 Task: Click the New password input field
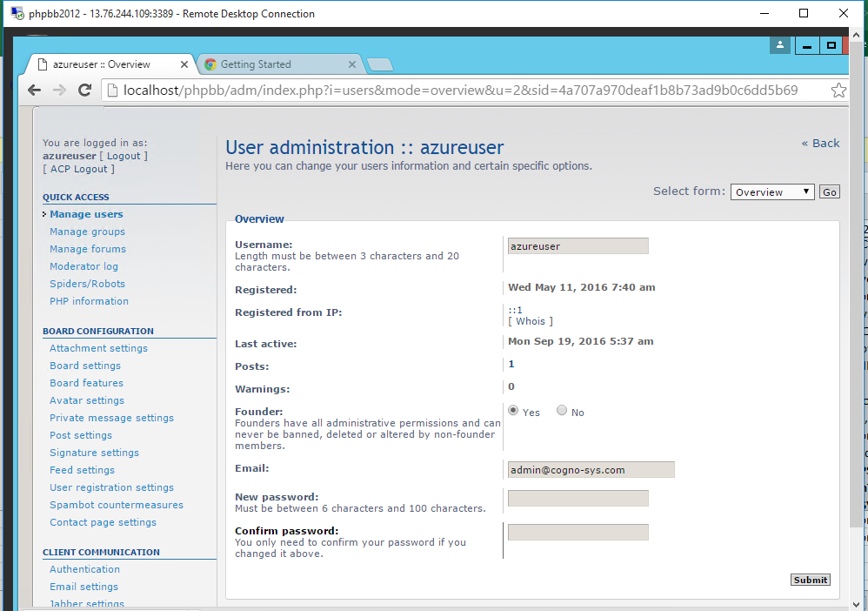(578, 499)
